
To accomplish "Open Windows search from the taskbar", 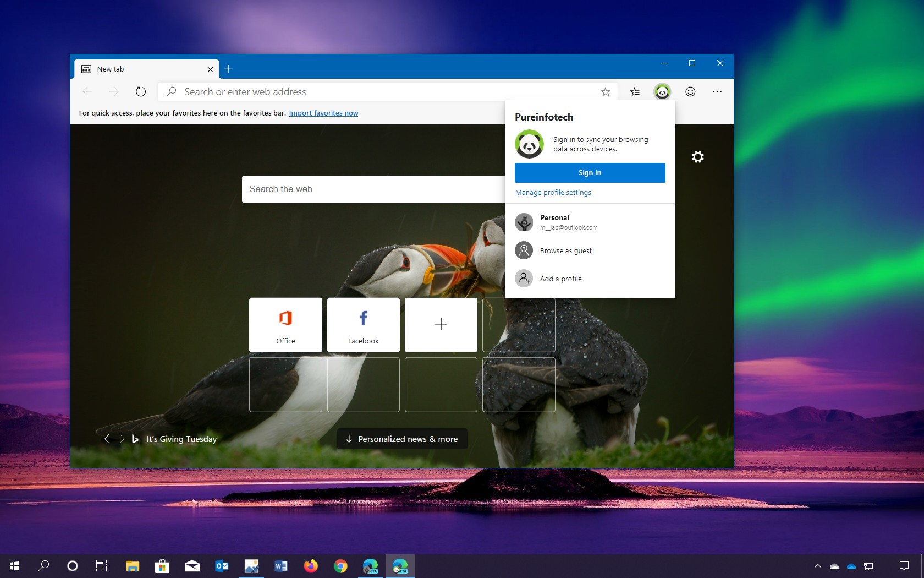I will point(43,566).
